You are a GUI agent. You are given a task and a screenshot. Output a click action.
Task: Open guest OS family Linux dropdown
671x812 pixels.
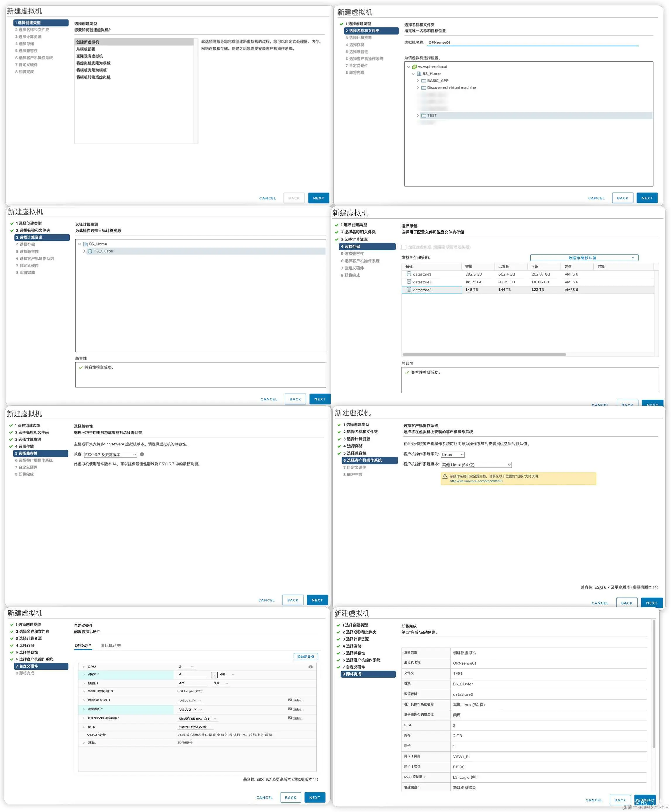point(453,455)
